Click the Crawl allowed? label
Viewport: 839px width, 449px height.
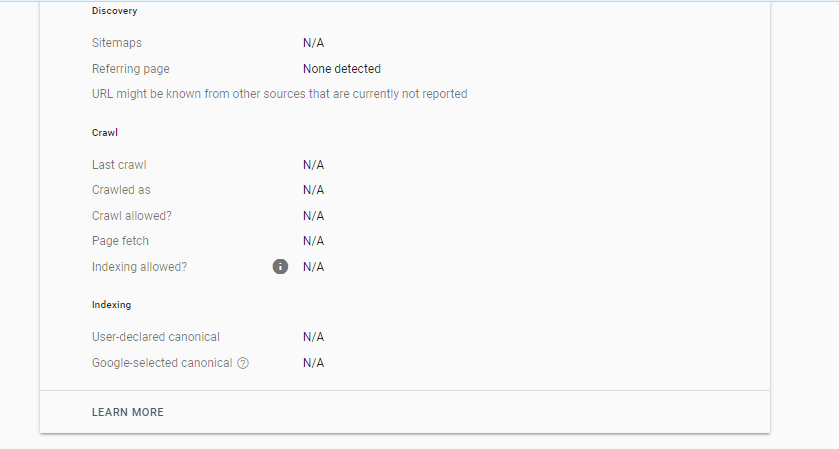(x=132, y=216)
